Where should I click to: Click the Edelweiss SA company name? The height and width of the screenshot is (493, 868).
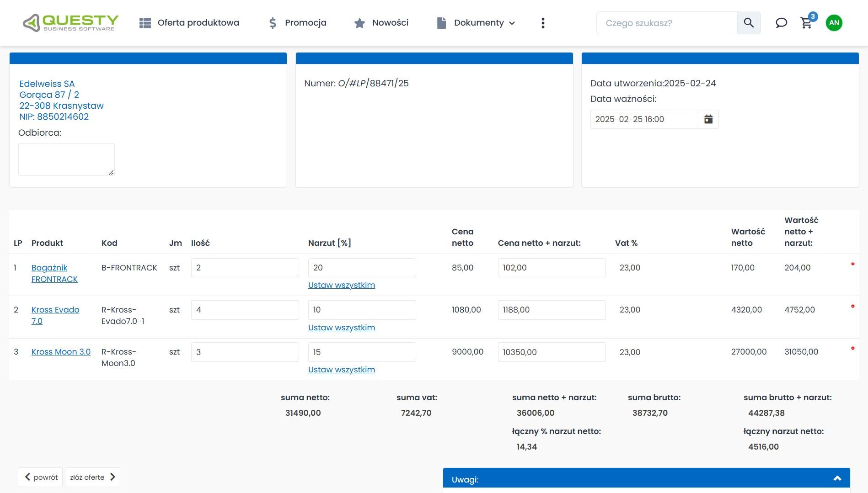click(x=47, y=84)
